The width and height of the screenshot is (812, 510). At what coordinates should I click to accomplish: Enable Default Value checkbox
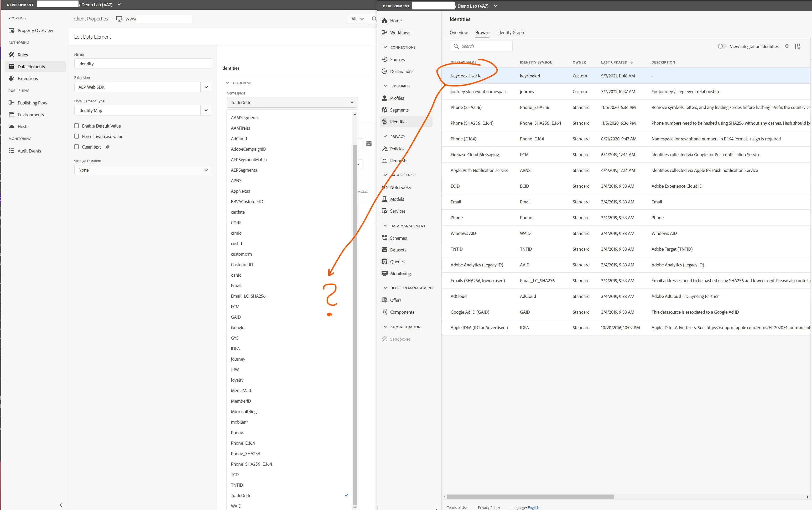tap(76, 126)
